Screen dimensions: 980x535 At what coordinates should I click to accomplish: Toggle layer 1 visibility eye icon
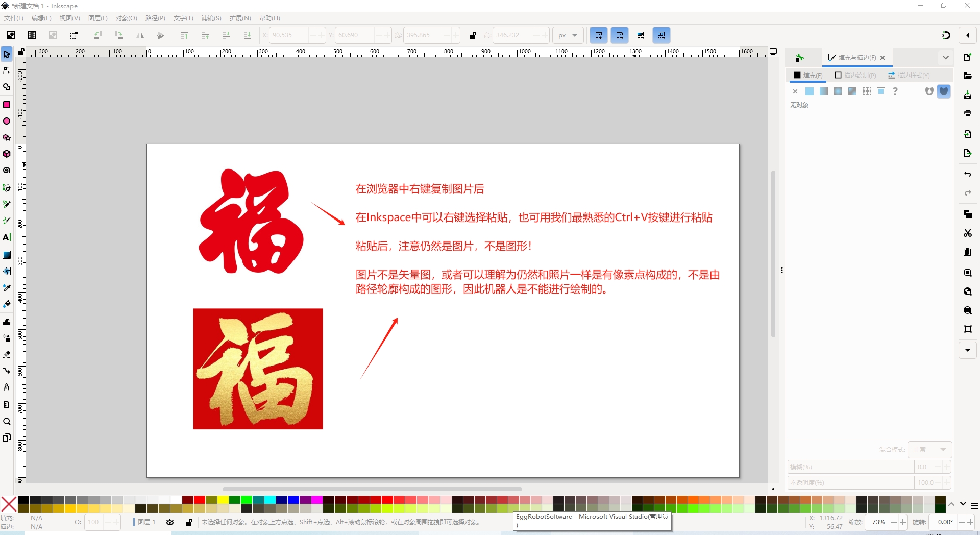point(170,522)
